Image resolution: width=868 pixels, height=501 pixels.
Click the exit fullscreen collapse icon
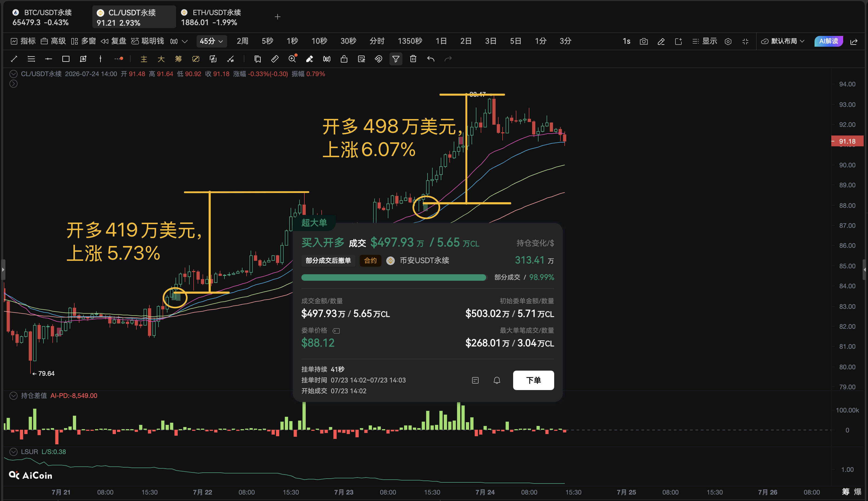coord(745,41)
